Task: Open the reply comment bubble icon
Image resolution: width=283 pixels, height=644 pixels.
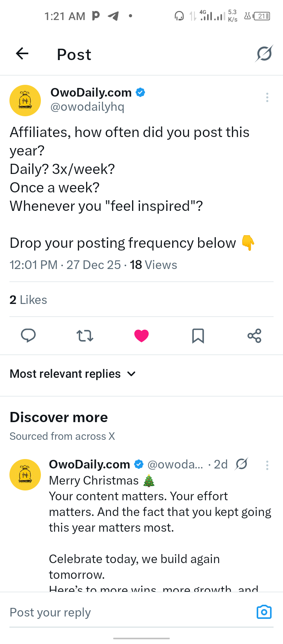Action: 28,336
